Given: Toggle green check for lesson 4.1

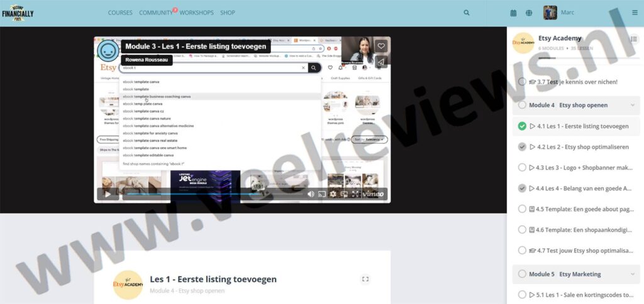Looking at the screenshot, I should coord(522,126).
